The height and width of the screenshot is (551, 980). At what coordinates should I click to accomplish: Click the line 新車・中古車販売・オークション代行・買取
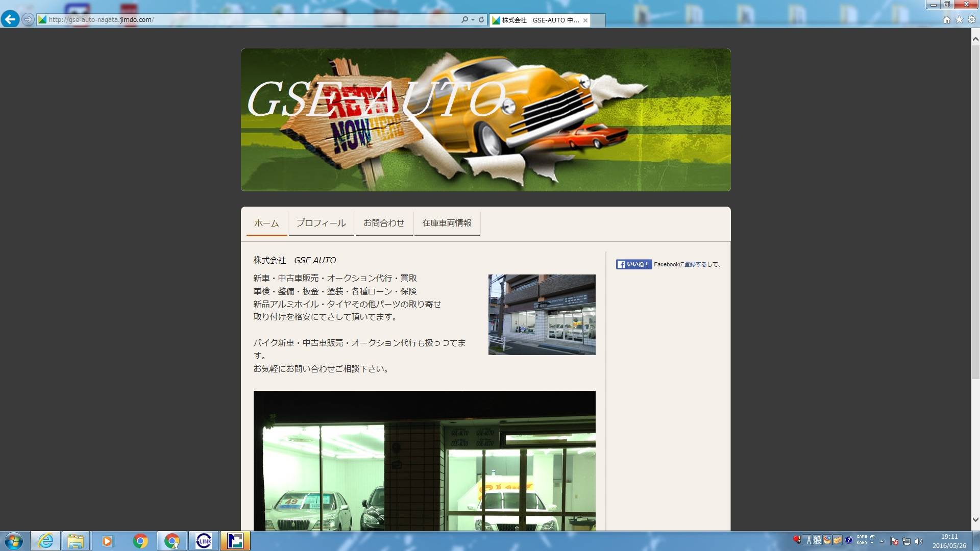point(335,278)
